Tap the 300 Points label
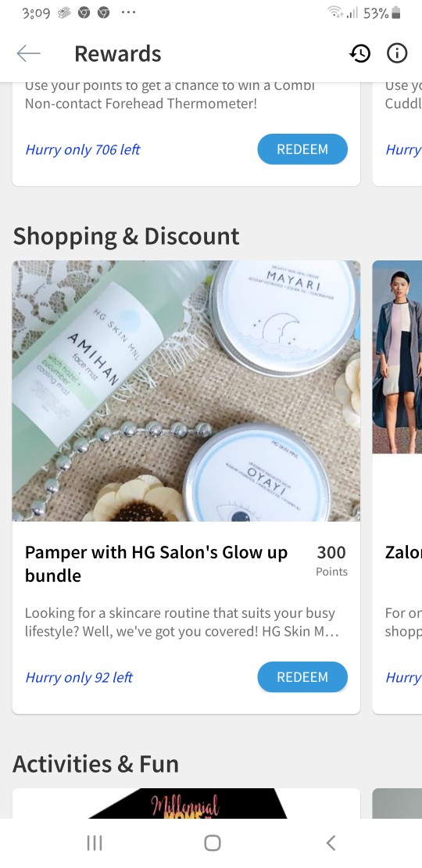 click(x=331, y=561)
